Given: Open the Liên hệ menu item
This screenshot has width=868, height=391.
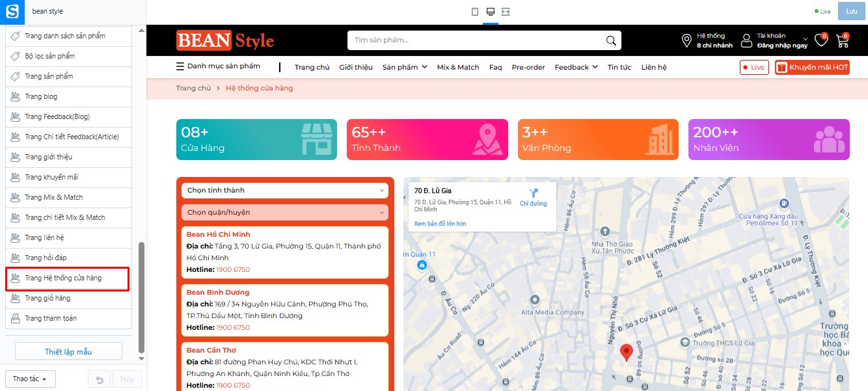Looking at the screenshot, I should coord(654,67).
